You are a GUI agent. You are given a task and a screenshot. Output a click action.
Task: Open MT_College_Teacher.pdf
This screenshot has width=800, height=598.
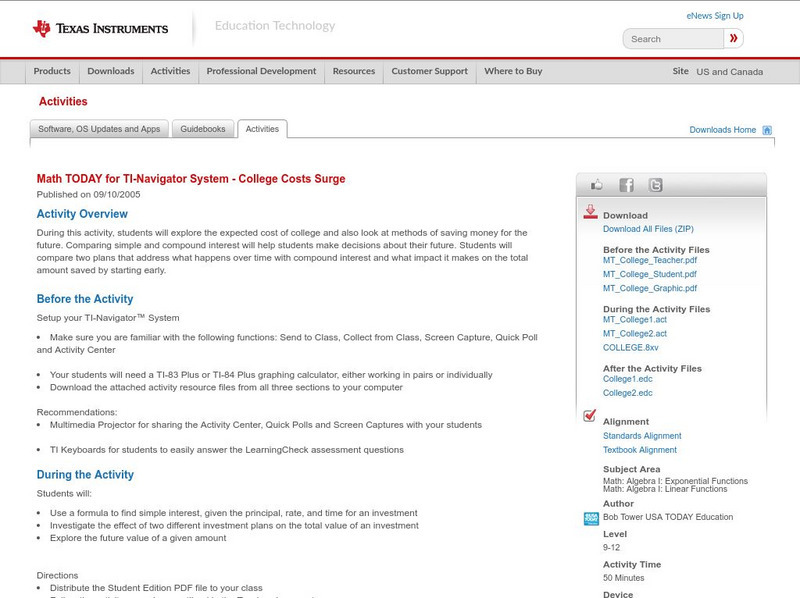[x=649, y=260]
